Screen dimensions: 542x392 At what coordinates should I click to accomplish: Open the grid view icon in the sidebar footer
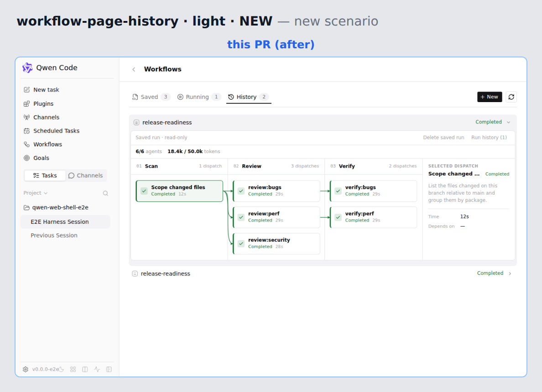point(73,370)
